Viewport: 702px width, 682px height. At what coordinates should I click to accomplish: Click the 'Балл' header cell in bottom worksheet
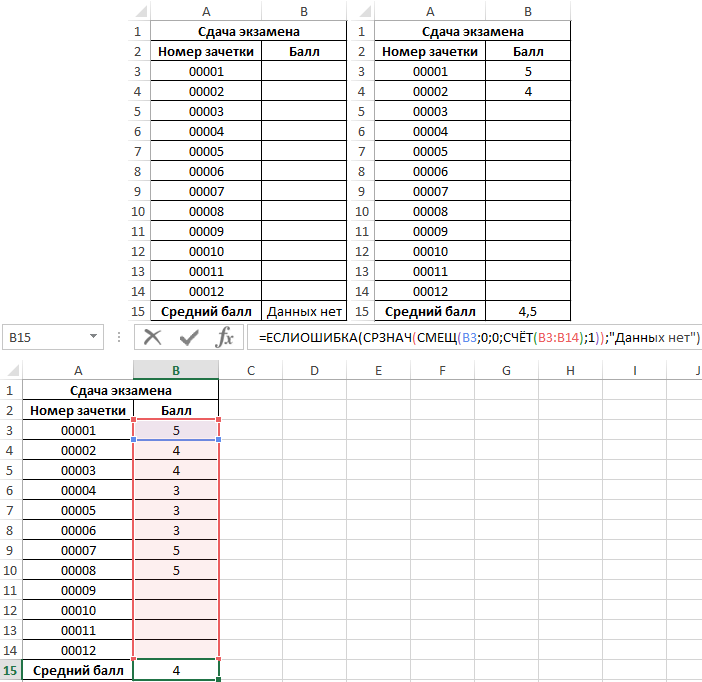[176, 410]
